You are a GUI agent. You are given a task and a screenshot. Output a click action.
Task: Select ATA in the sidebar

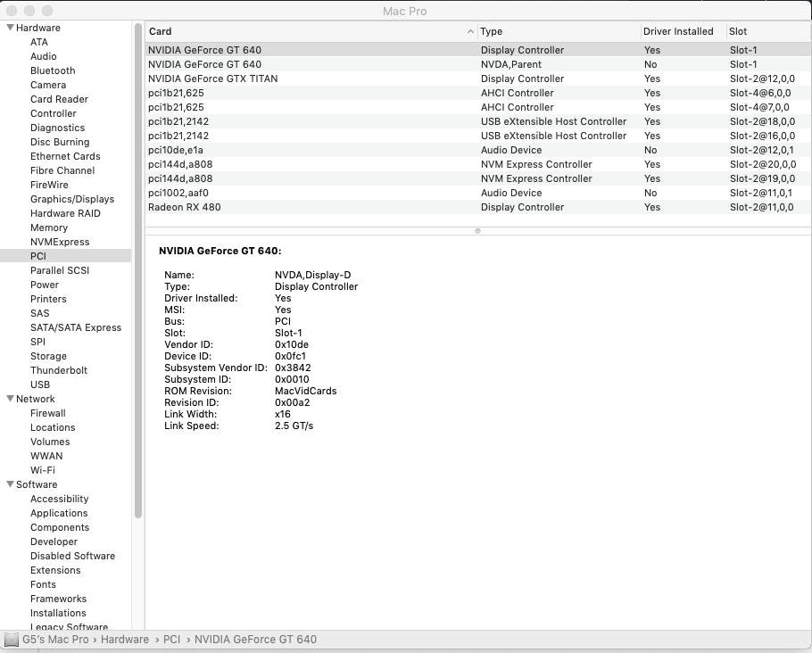pyautogui.click(x=39, y=42)
